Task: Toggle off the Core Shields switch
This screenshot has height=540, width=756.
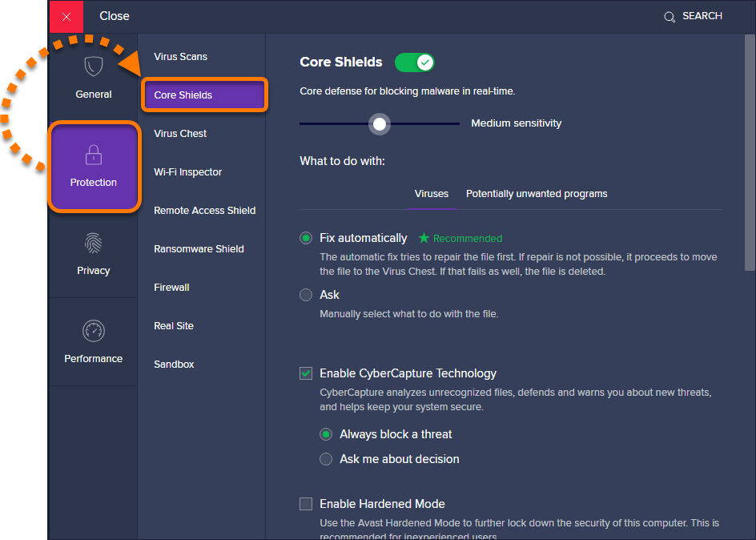Action: point(414,62)
